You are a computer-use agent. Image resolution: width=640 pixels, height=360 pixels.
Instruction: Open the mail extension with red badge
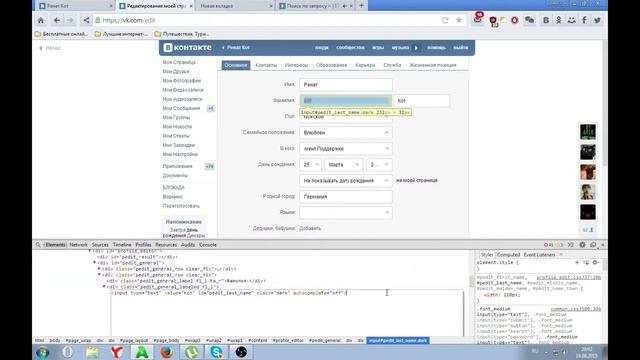[x=478, y=19]
